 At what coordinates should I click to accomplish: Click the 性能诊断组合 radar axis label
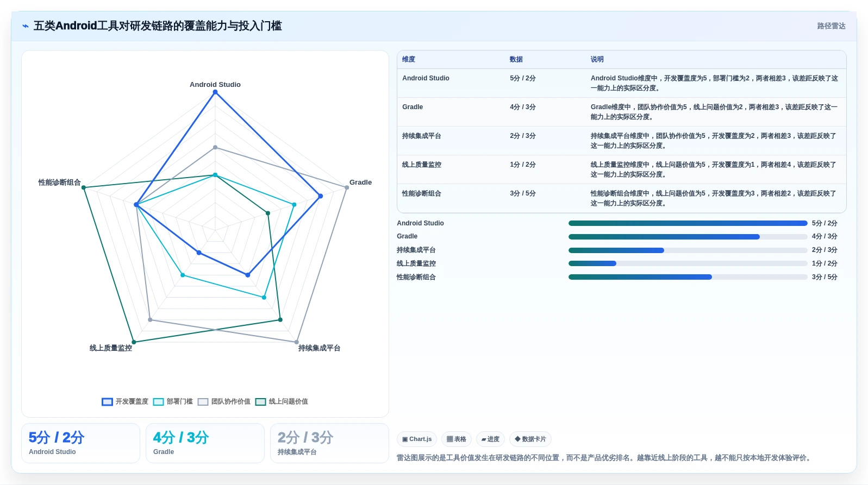[59, 182]
